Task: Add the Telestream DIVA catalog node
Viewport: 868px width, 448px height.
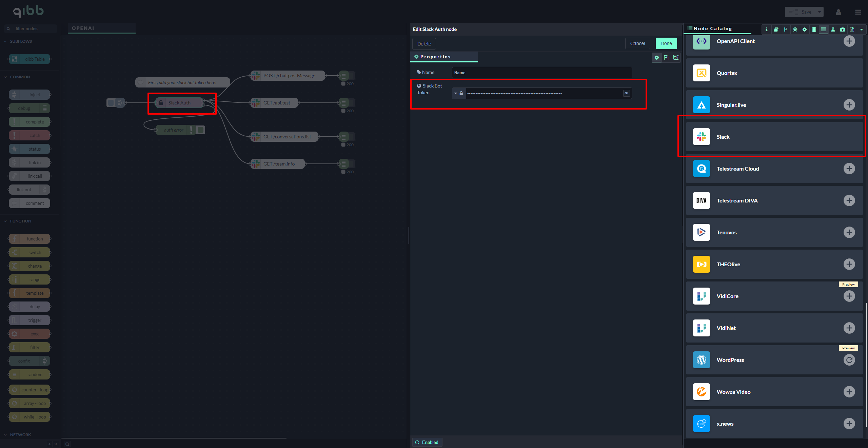Action: click(x=849, y=200)
